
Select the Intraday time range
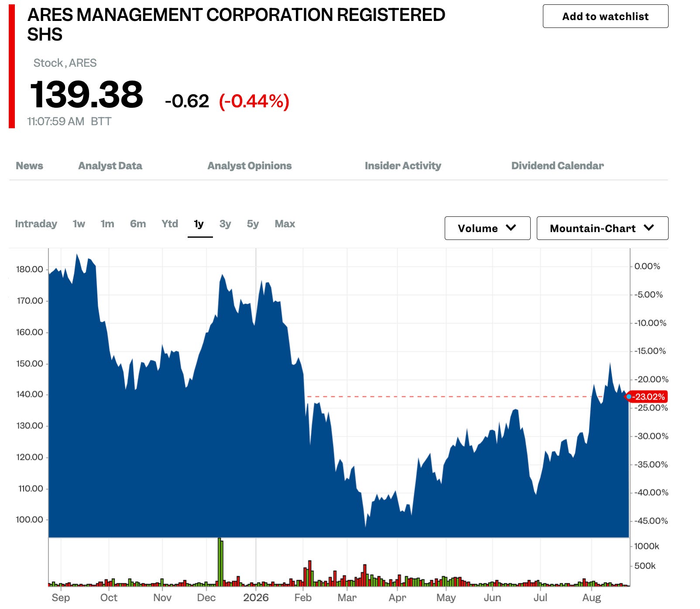pyautogui.click(x=36, y=224)
